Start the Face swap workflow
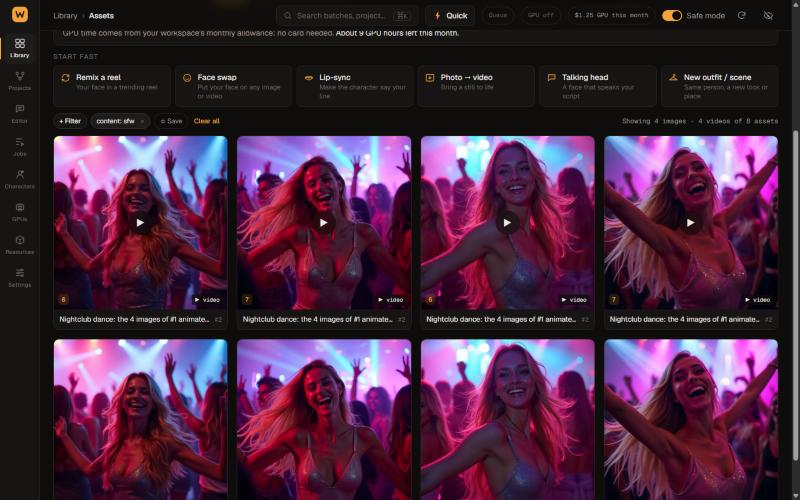The height and width of the screenshot is (500, 800). (x=233, y=86)
